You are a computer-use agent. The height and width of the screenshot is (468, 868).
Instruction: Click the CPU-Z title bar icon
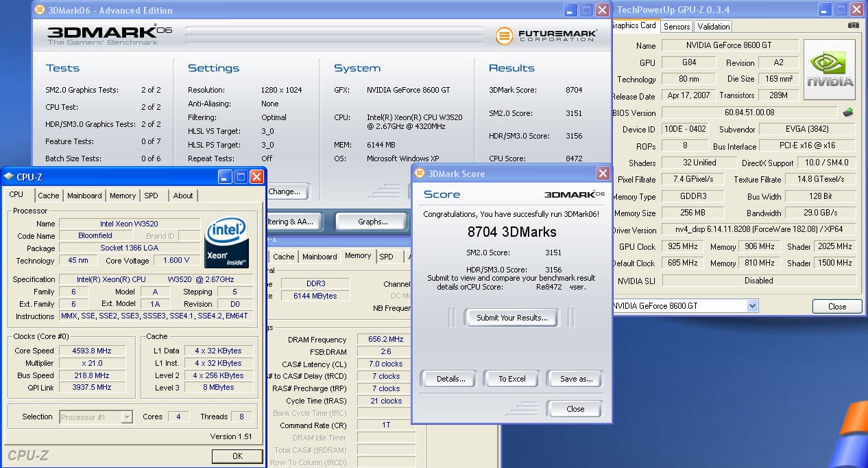click(8, 177)
